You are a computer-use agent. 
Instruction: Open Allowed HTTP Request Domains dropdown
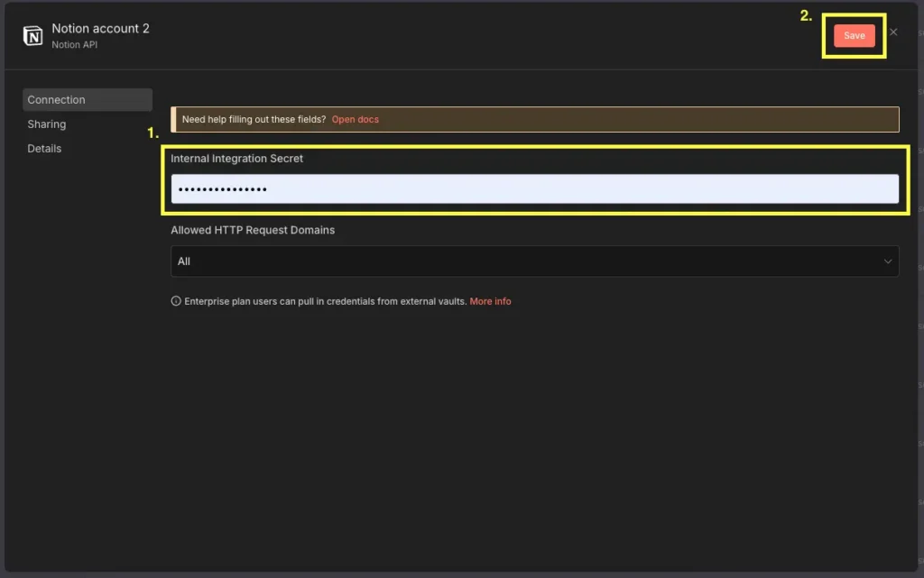pos(534,261)
